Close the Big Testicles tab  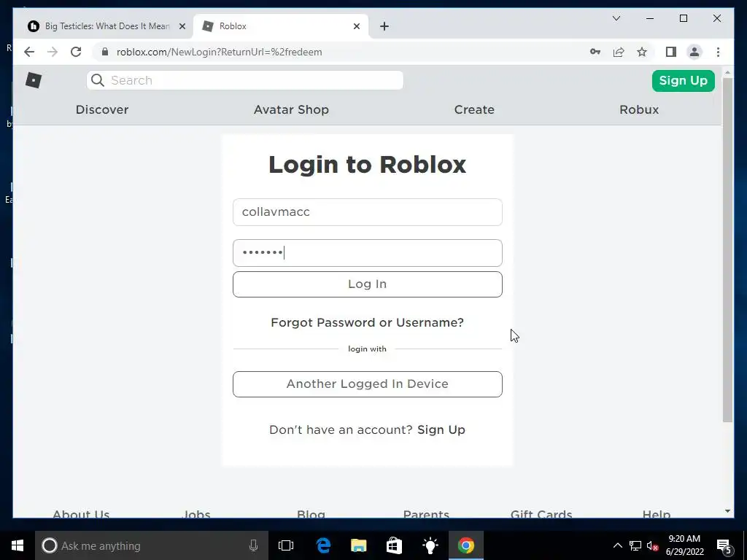(182, 26)
